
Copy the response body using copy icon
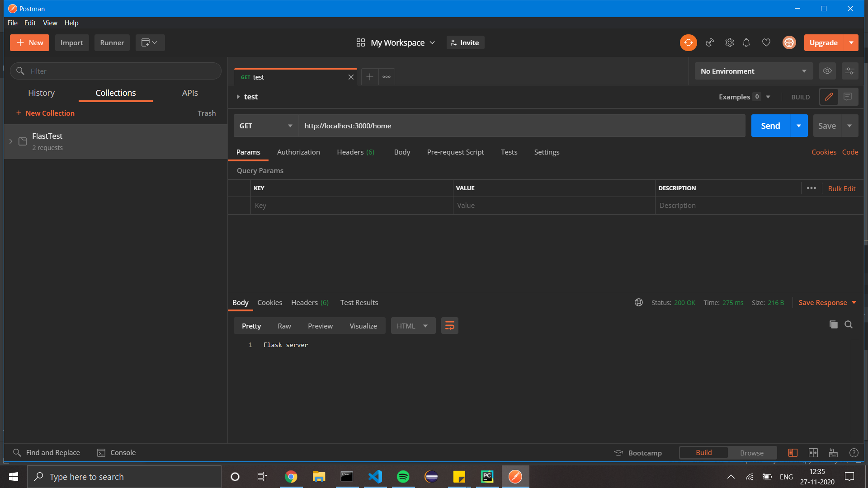[834, 325]
